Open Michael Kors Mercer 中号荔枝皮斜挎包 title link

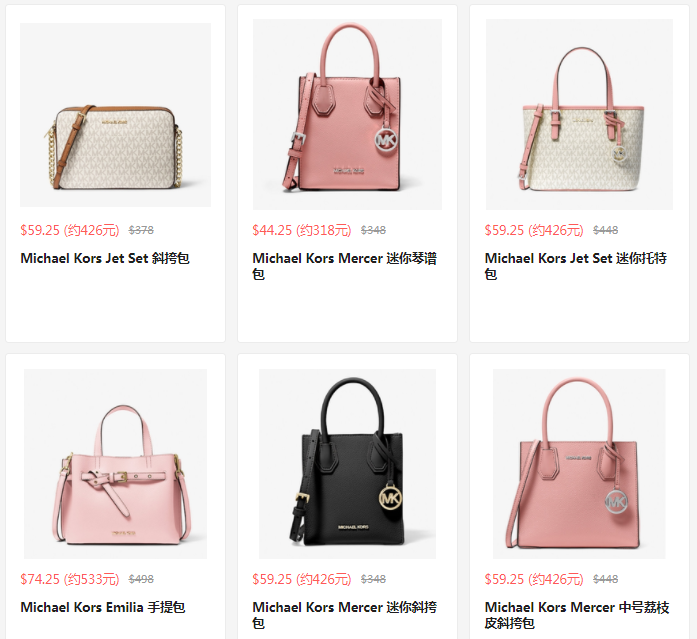click(x=577, y=615)
